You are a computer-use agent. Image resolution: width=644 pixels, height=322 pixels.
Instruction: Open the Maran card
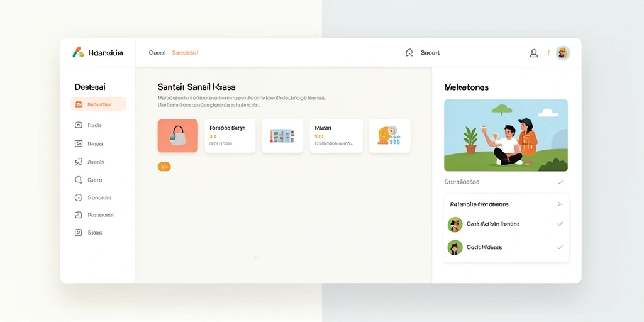click(336, 136)
